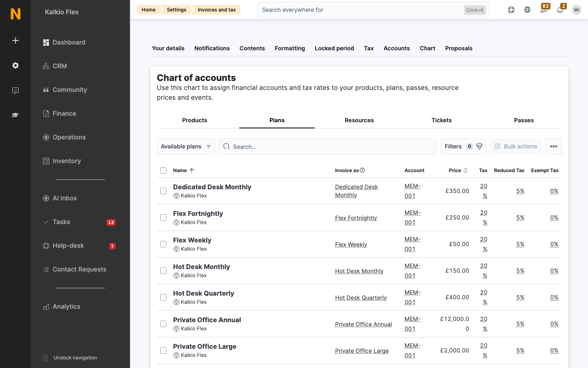
Task: Check the Hot Desk Monthly row checkbox
Action: pyautogui.click(x=163, y=271)
